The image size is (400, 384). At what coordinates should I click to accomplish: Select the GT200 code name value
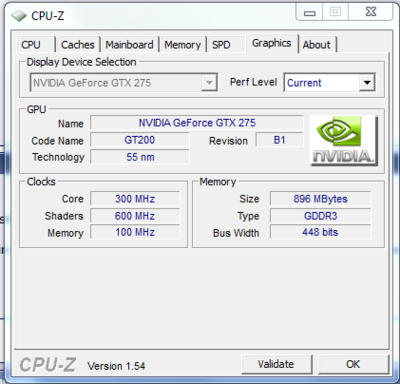(140, 140)
